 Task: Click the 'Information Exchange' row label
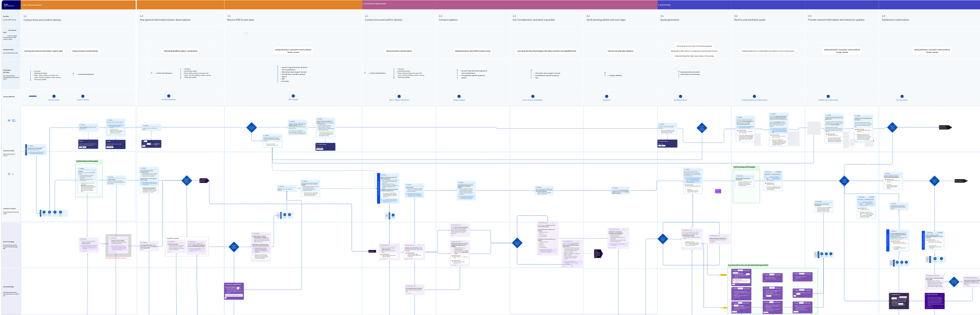pos(7,71)
